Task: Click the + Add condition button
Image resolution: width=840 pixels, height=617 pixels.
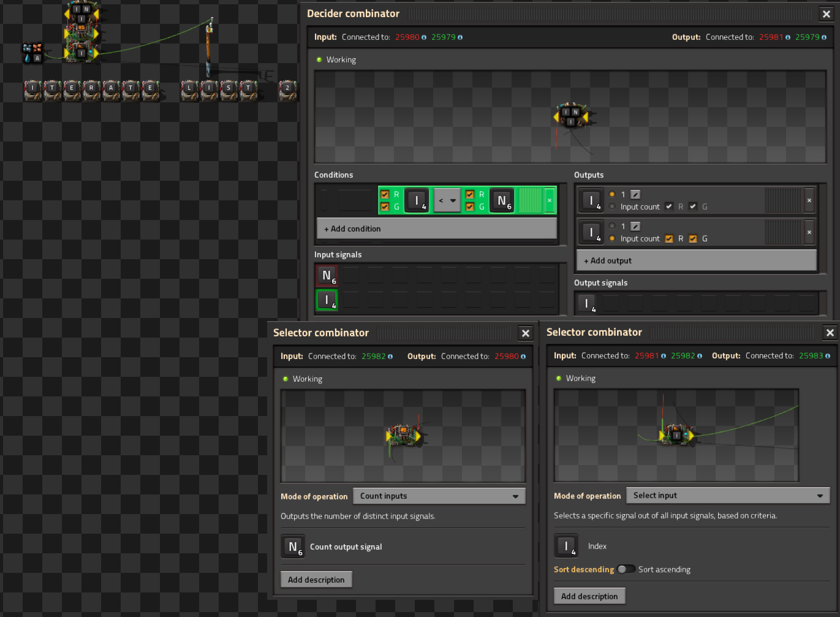Action: 437,229
